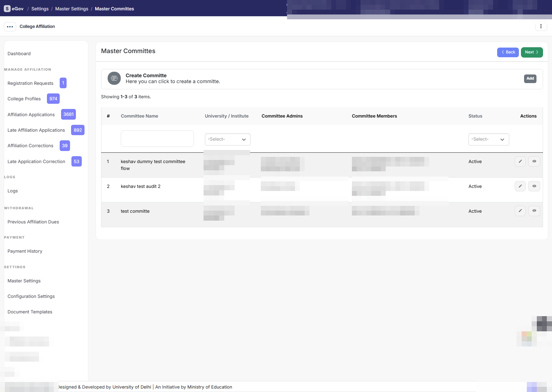
Task: Click the Committee Members column header
Action: 374,116
